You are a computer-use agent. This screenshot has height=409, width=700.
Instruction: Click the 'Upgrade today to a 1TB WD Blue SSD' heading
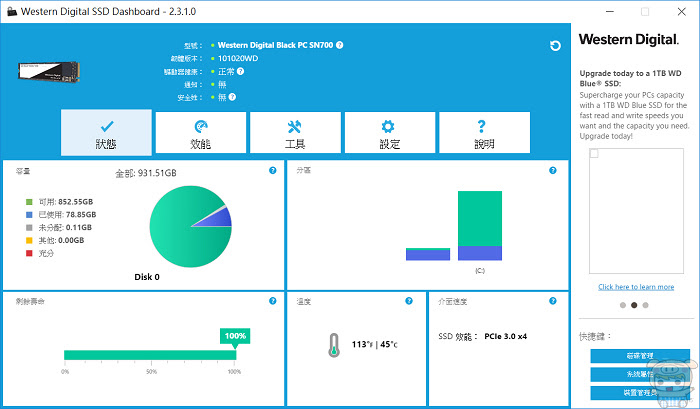click(630, 78)
